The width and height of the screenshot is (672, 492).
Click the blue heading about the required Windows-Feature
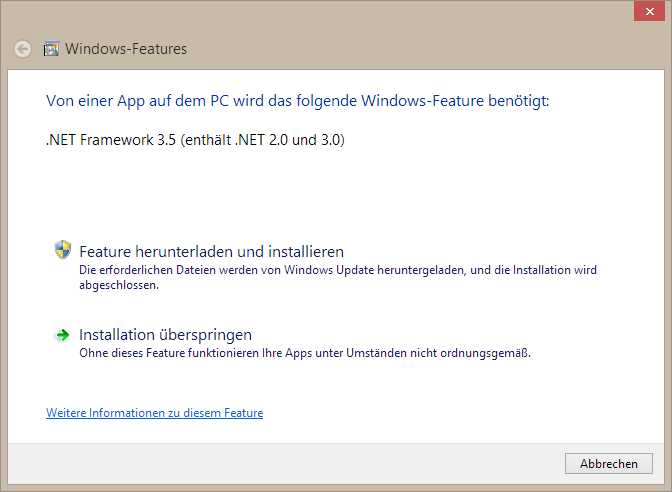(298, 101)
